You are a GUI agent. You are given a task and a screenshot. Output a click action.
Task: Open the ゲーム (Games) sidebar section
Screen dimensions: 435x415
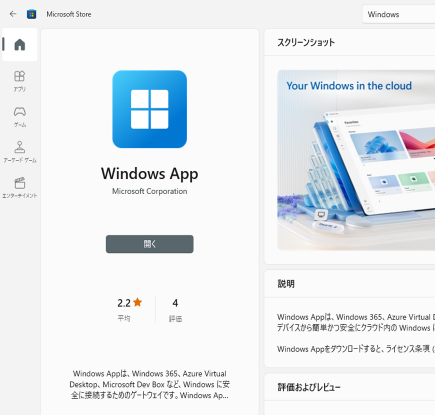click(20, 117)
